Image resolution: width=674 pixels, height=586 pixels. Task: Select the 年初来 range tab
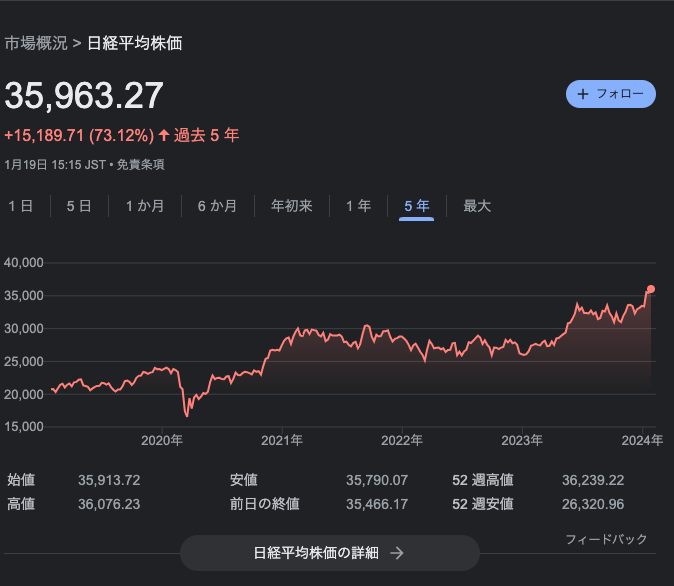point(291,206)
